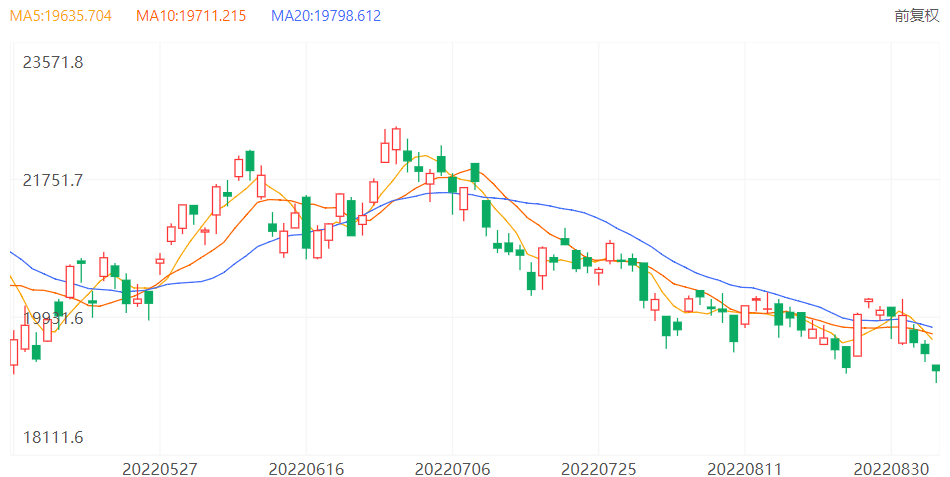
Task: Select the 20220706 date label
Action: click(x=453, y=469)
